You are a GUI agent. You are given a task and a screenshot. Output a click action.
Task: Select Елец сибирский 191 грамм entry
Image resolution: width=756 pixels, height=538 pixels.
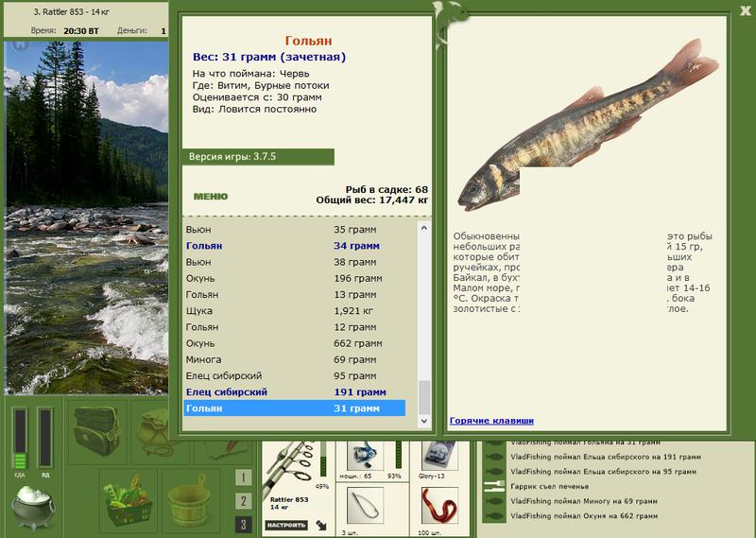295,391
